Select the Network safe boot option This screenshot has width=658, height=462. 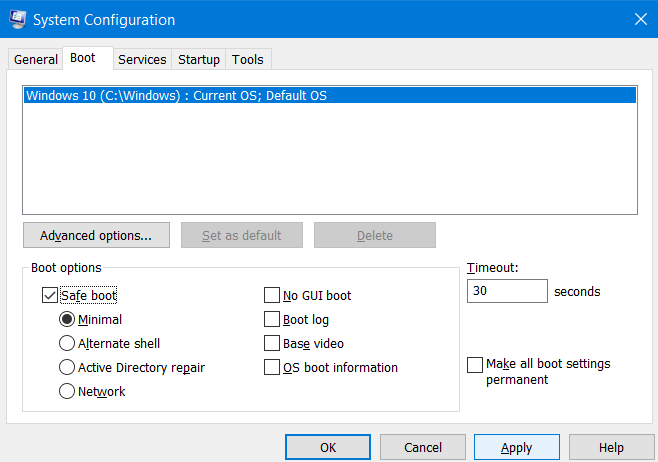tap(67, 392)
